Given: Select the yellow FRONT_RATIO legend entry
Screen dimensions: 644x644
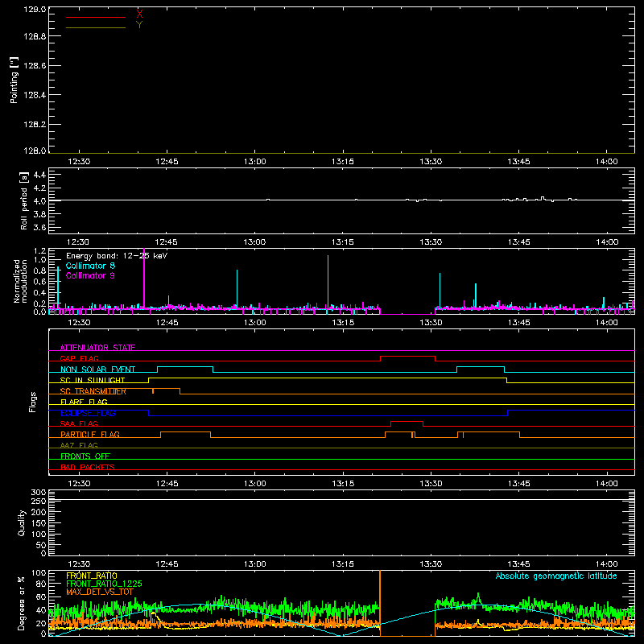Looking at the screenshot, I should point(92,576).
